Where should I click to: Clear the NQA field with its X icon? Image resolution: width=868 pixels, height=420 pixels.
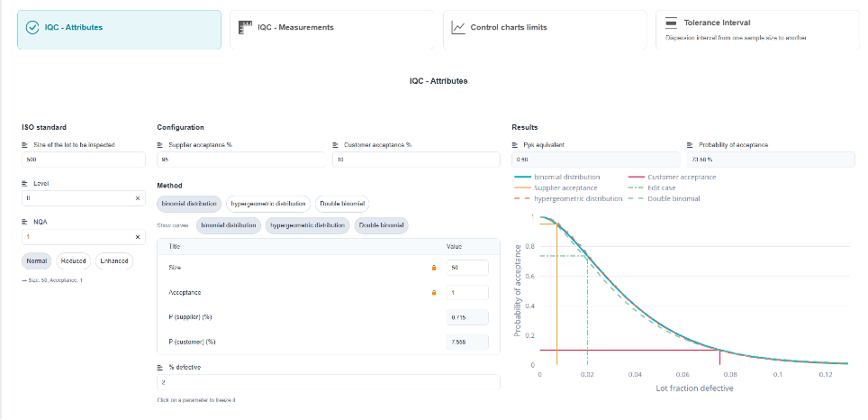[x=138, y=237]
